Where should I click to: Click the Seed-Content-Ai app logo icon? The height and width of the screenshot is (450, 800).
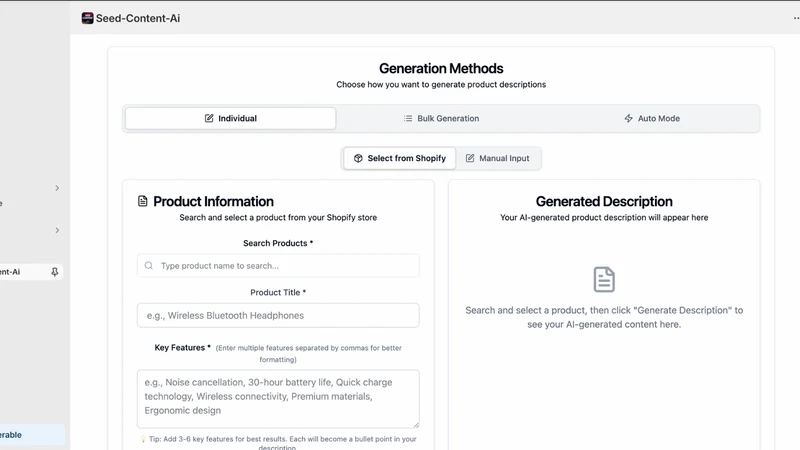(x=87, y=18)
